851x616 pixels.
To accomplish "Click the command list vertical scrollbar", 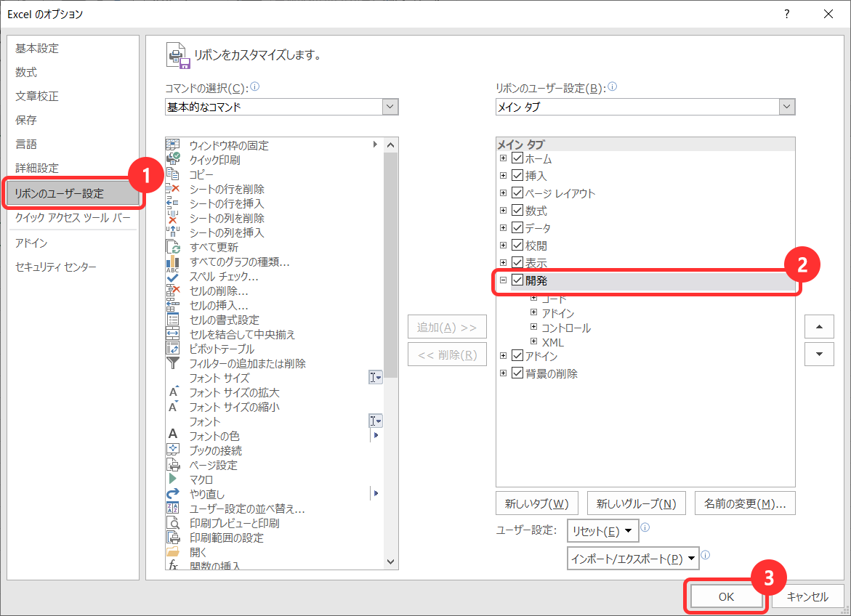I will [x=391, y=291].
